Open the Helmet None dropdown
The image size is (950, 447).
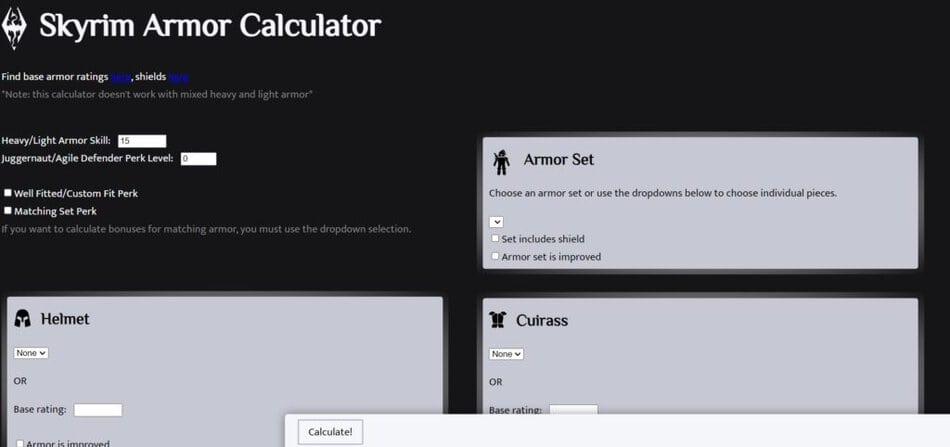pos(31,353)
